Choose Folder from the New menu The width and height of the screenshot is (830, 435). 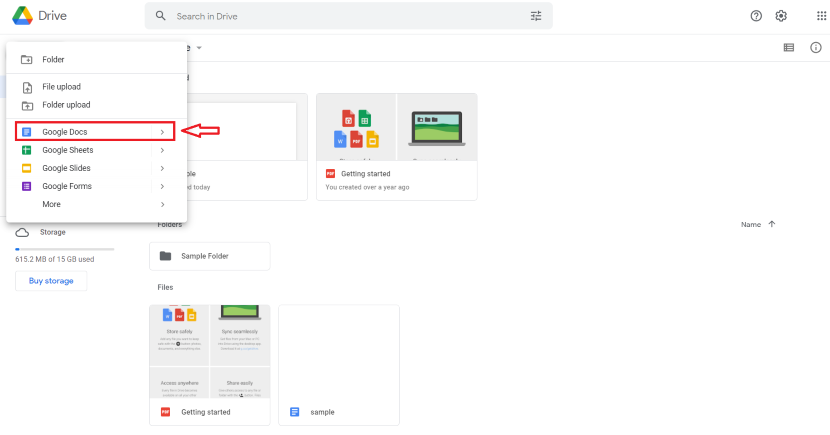coord(96,60)
